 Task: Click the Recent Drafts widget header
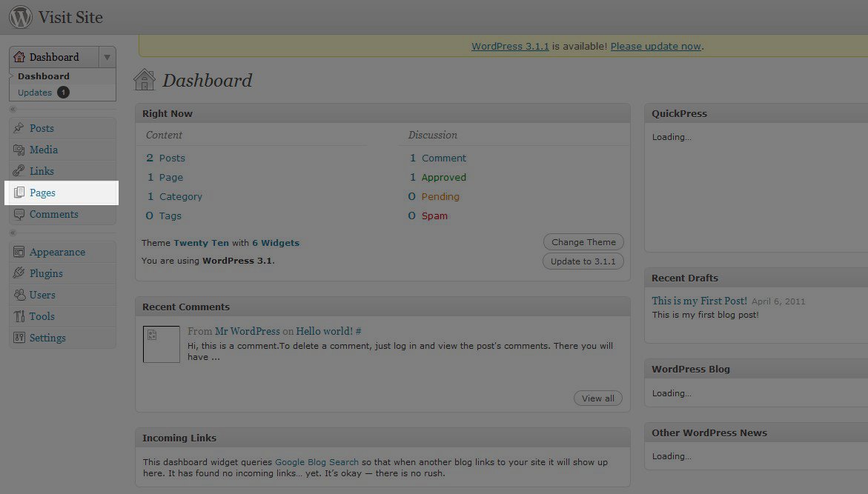click(756, 278)
